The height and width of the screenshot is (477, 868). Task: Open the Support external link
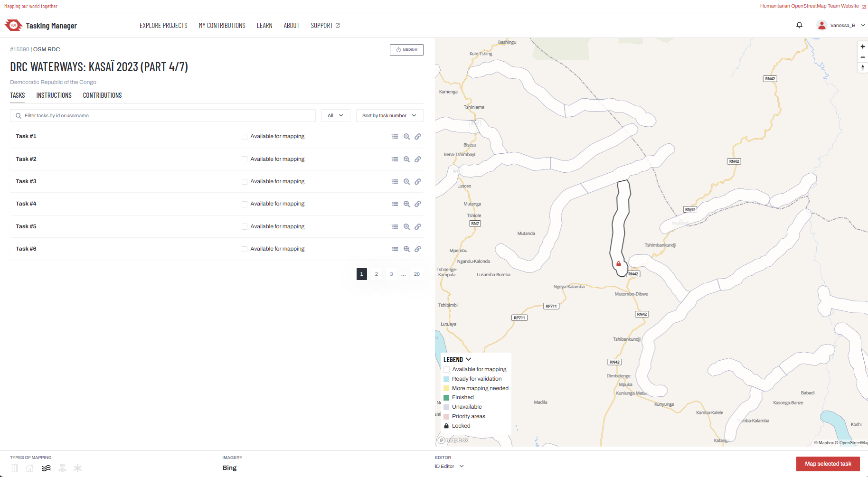(x=325, y=26)
